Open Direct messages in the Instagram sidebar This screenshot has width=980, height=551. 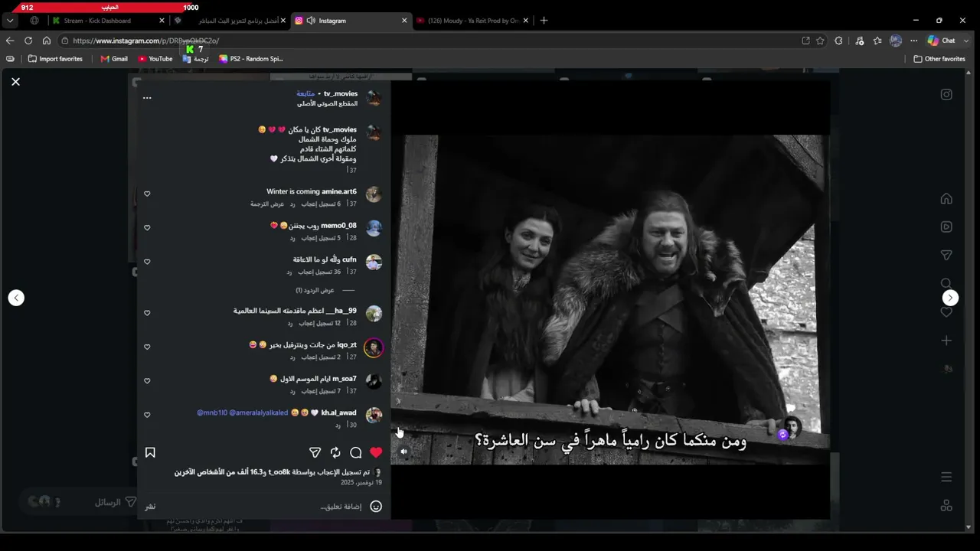(x=946, y=255)
